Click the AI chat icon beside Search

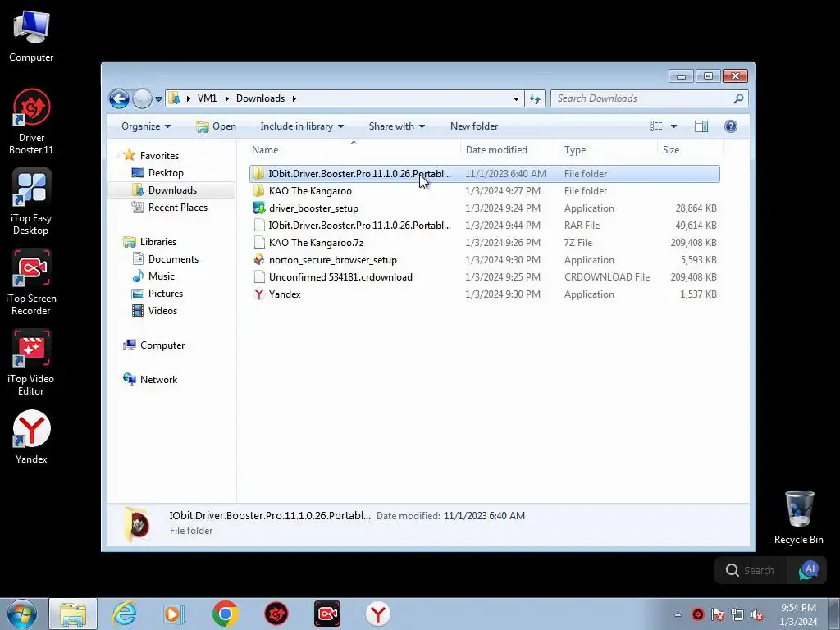[808, 570]
